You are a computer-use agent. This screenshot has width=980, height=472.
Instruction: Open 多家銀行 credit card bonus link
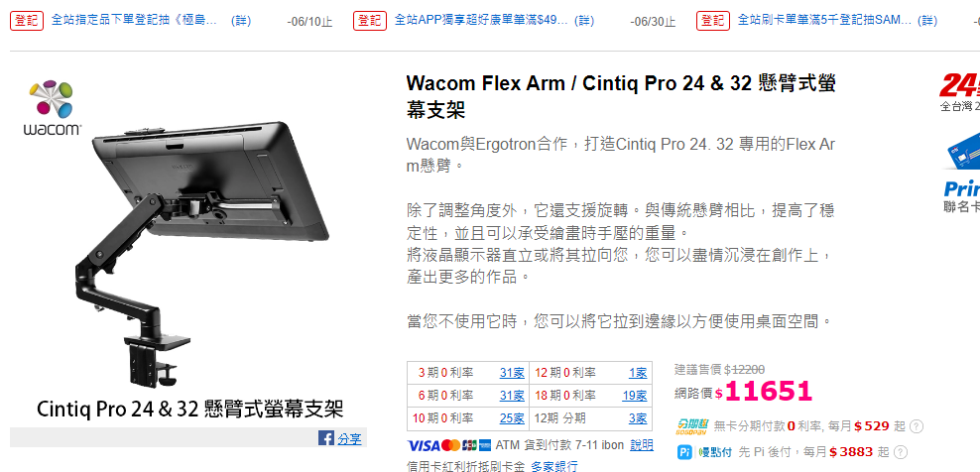[x=554, y=466]
